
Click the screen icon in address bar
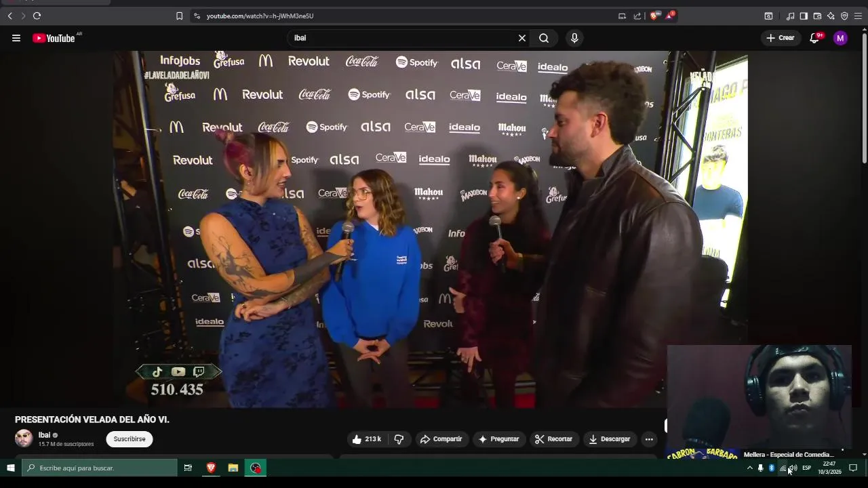click(622, 16)
